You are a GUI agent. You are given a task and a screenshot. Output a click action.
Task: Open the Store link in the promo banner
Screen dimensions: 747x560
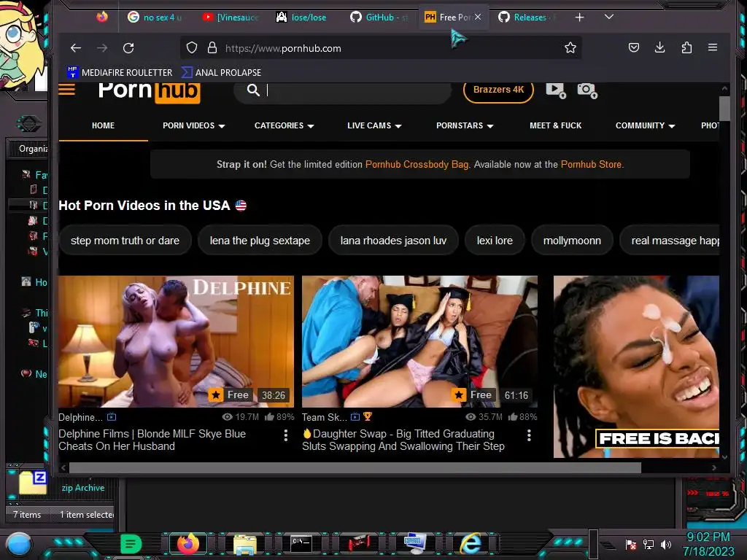(x=591, y=164)
